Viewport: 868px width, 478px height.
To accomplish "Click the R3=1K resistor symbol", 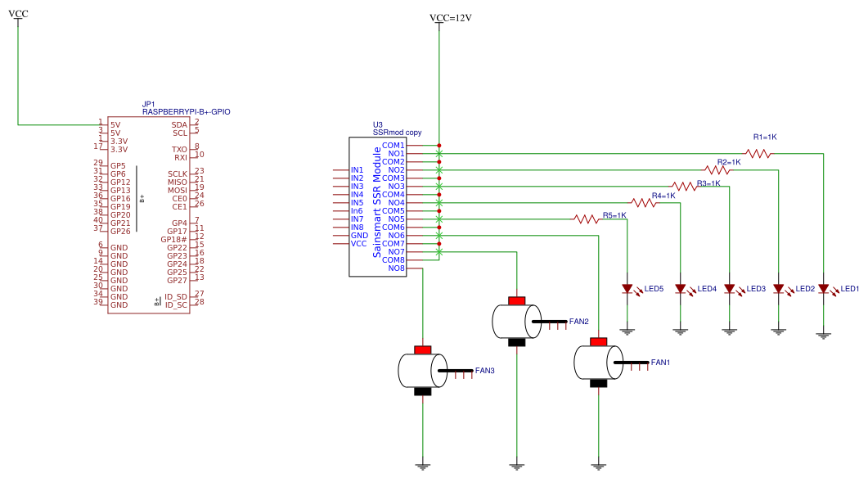I will pos(684,187).
